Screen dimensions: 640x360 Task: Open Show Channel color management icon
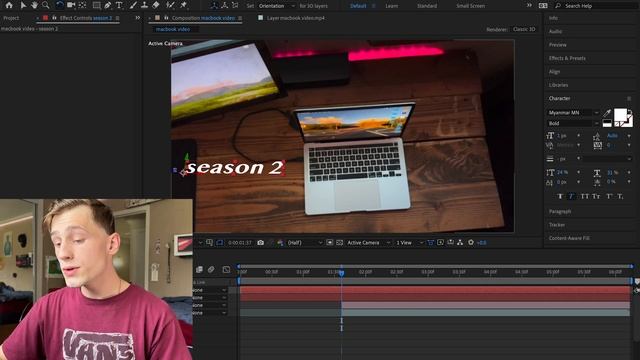tap(280, 242)
